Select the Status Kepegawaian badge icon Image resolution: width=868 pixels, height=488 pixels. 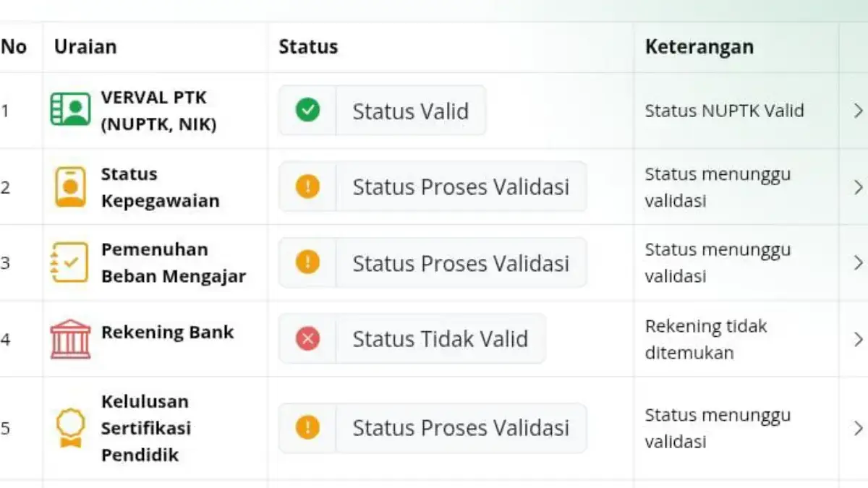pos(69,186)
